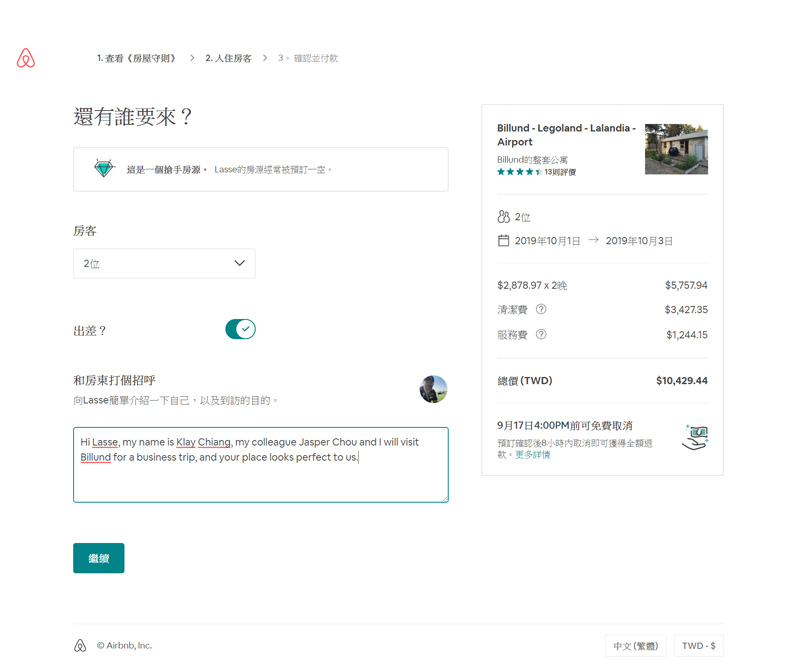796x667 pixels.
Task: Go to step 2 入住房客
Action: click(x=228, y=58)
